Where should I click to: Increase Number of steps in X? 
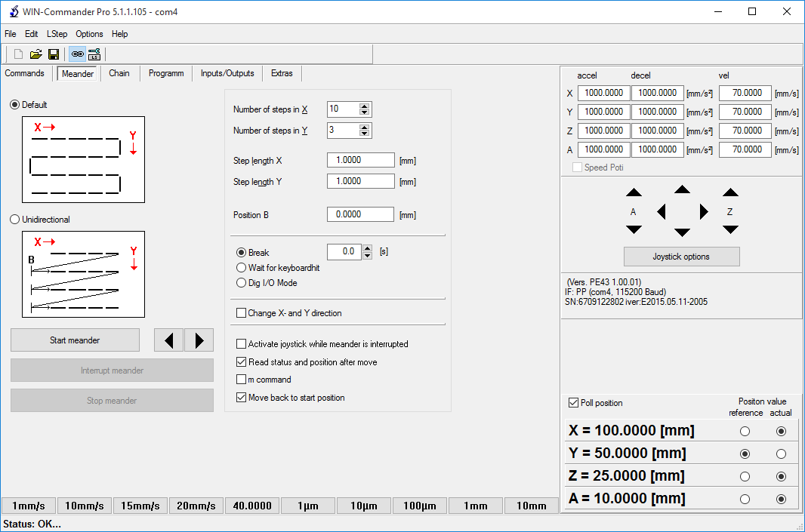pos(365,106)
